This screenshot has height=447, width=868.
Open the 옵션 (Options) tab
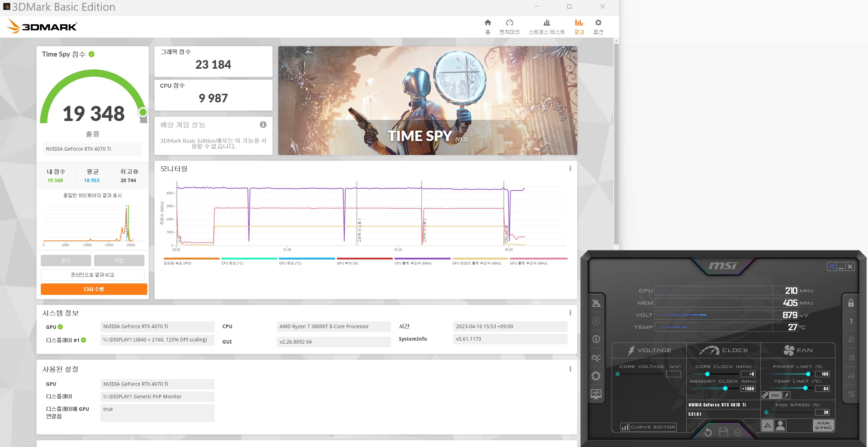[598, 27]
